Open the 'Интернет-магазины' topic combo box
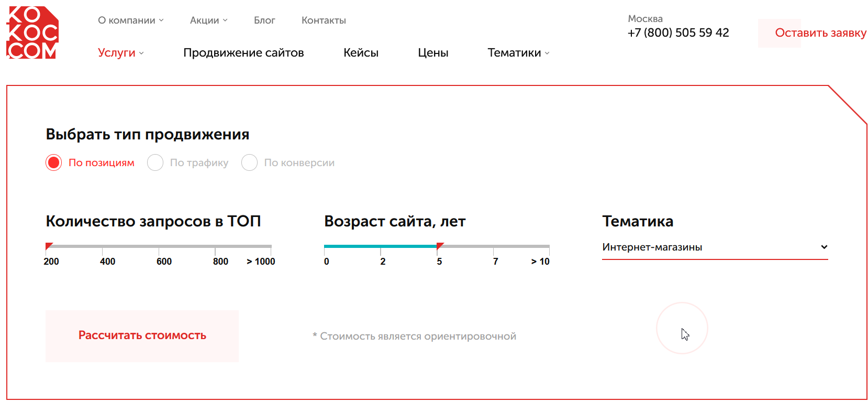The width and height of the screenshot is (868, 402). coord(715,247)
